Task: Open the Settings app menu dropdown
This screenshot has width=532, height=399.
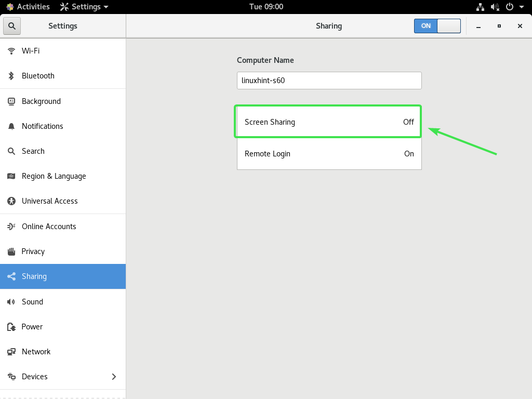Action: point(85,7)
